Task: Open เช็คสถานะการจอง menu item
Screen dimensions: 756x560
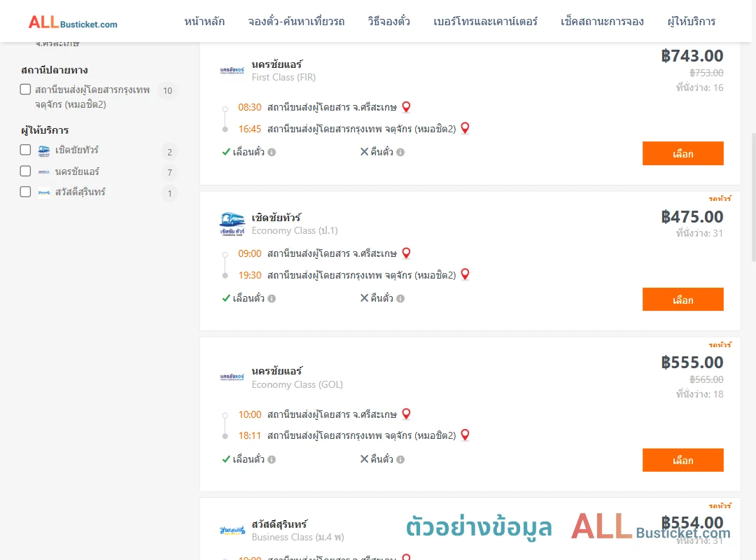Action: [602, 22]
